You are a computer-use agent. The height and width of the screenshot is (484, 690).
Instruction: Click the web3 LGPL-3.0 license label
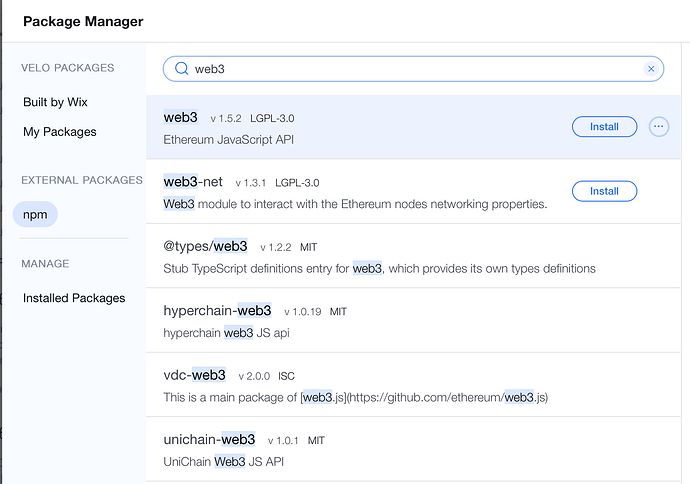(273, 118)
